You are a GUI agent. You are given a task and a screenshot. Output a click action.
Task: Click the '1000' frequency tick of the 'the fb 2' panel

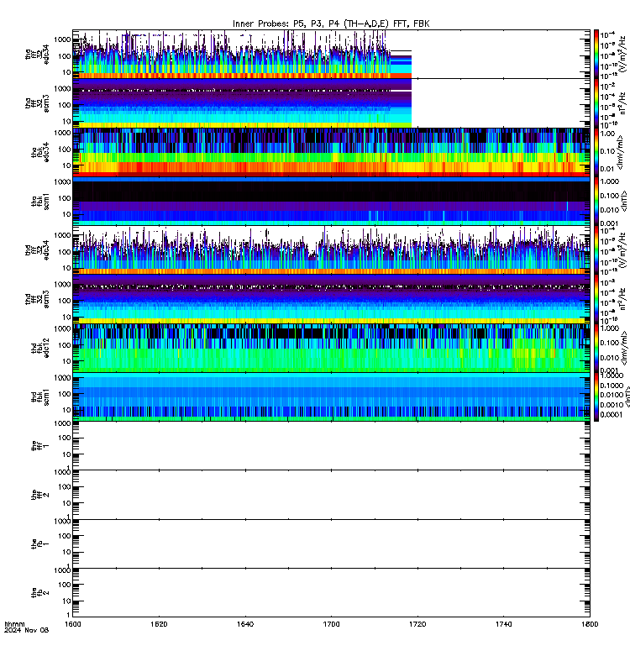(x=64, y=570)
